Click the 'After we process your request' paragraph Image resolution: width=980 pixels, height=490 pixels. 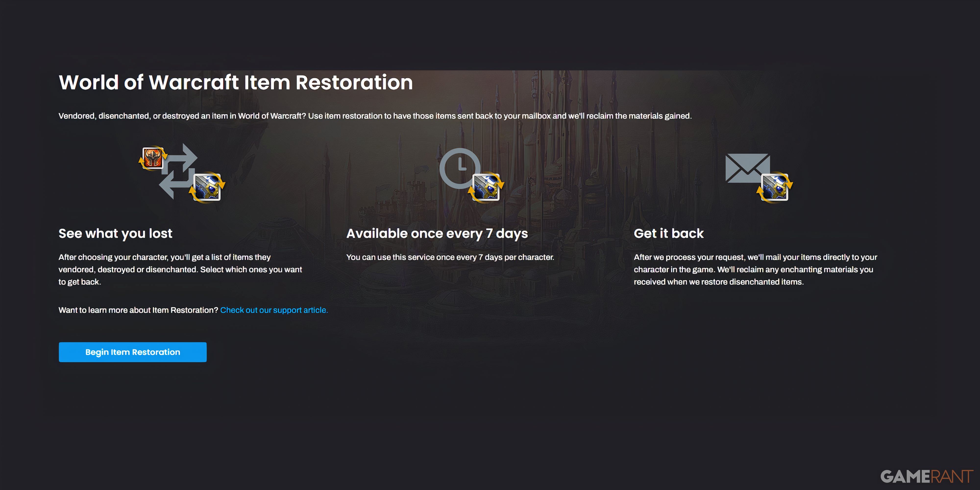pyautogui.click(x=756, y=269)
